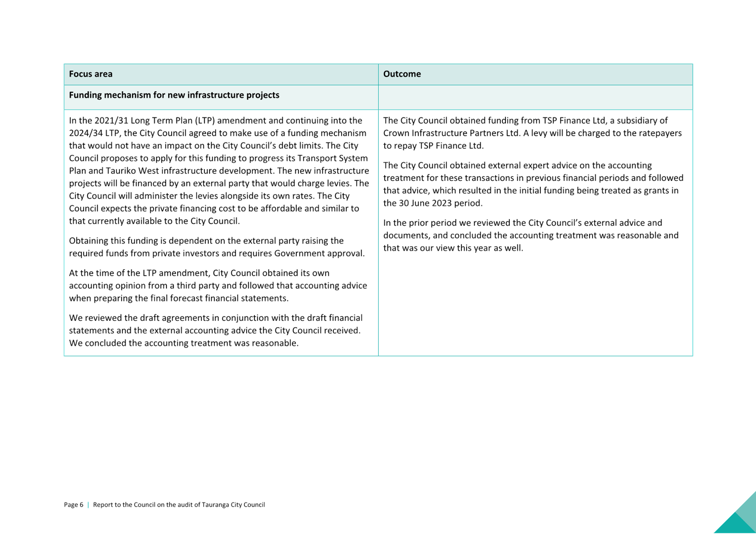Click the "Outcome" column header
Screen dimensions: 756x534
tap(402, 74)
